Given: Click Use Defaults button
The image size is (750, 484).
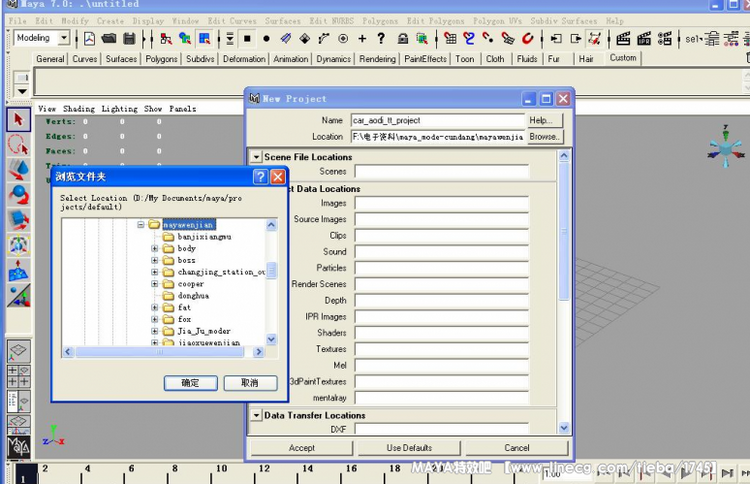Looking at the screenshot, I should coord(409,448).
